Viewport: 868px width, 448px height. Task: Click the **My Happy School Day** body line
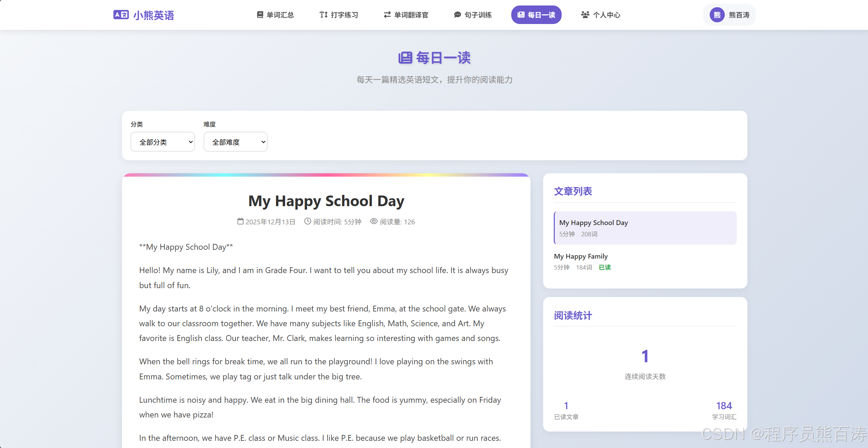tap(186, 247)
